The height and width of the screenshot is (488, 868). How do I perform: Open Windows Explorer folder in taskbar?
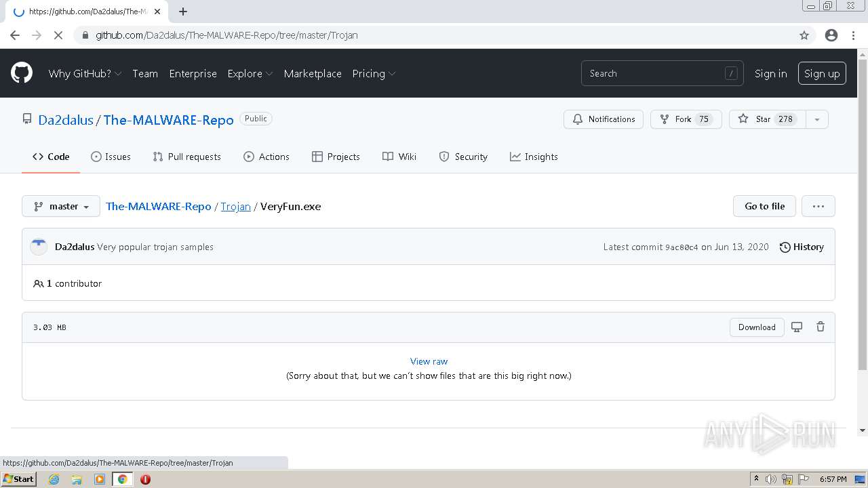pos(77,479)
